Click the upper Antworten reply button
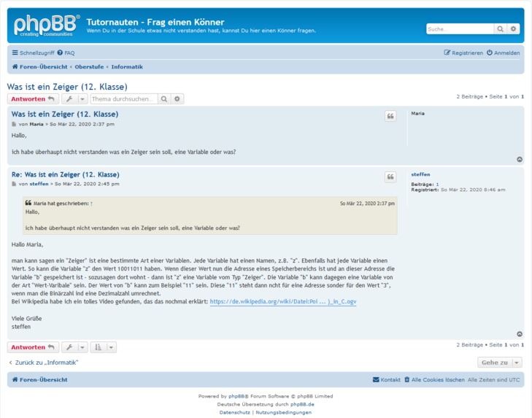Screen dimensions: 532x418 [x=33, y=99]
